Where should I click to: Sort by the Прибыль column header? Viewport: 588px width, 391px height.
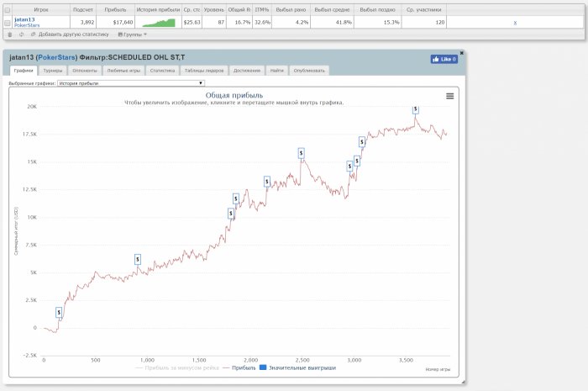[x=115, y=10]
